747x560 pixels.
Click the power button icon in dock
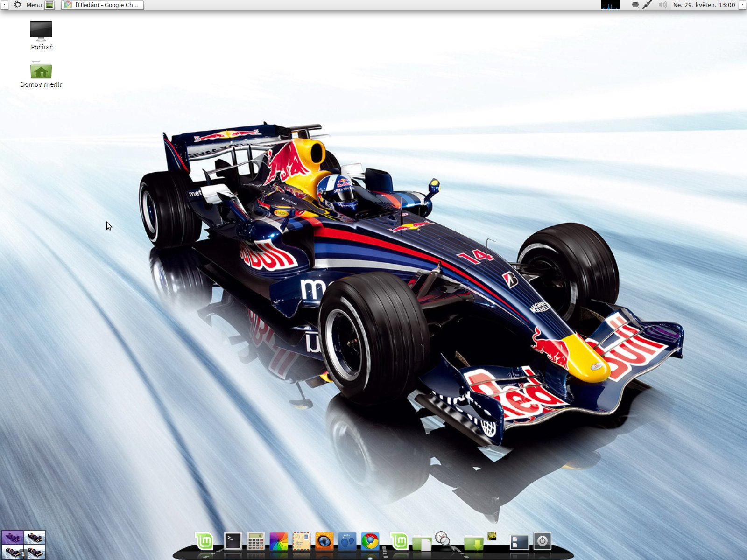(542, 541)
